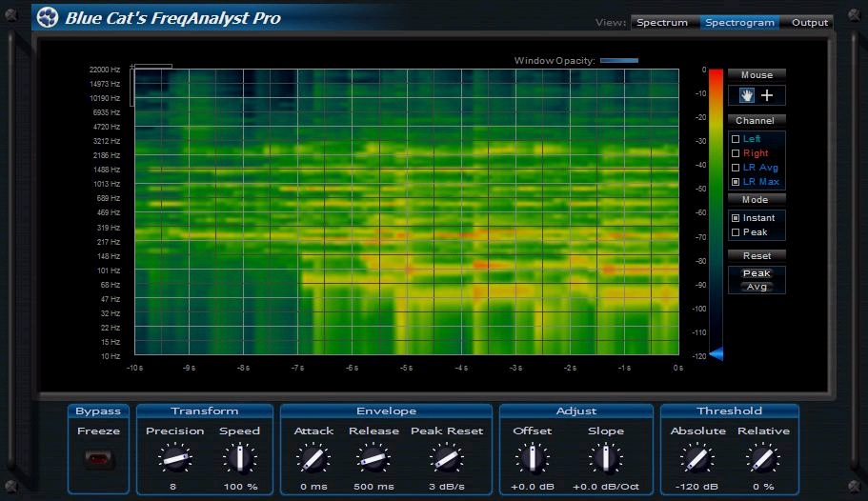Enable the Peak mode checkbox
The image size is (868, 501).
[x=736, y=232]
